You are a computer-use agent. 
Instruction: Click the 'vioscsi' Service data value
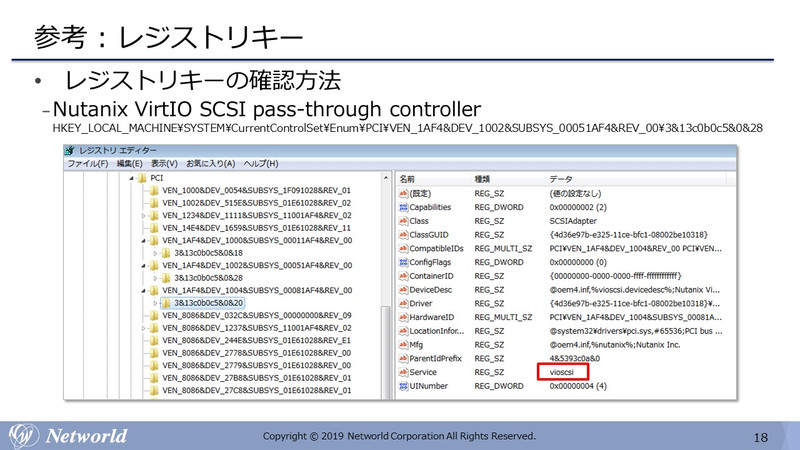pos(561,372)
